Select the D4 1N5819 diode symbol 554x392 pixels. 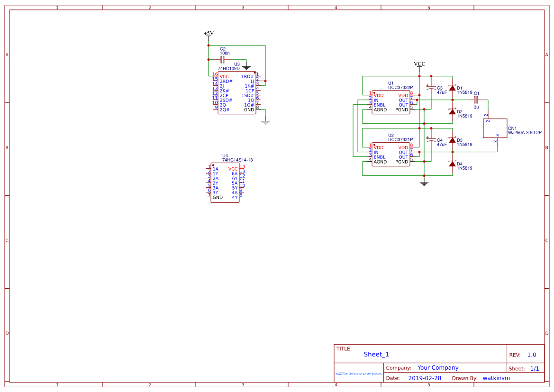452,164
